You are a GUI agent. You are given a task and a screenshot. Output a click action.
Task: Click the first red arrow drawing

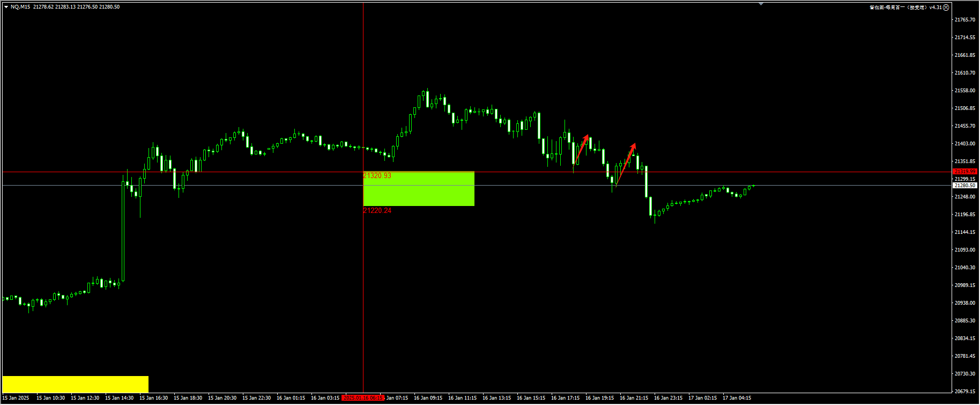(x=581, y=149)
